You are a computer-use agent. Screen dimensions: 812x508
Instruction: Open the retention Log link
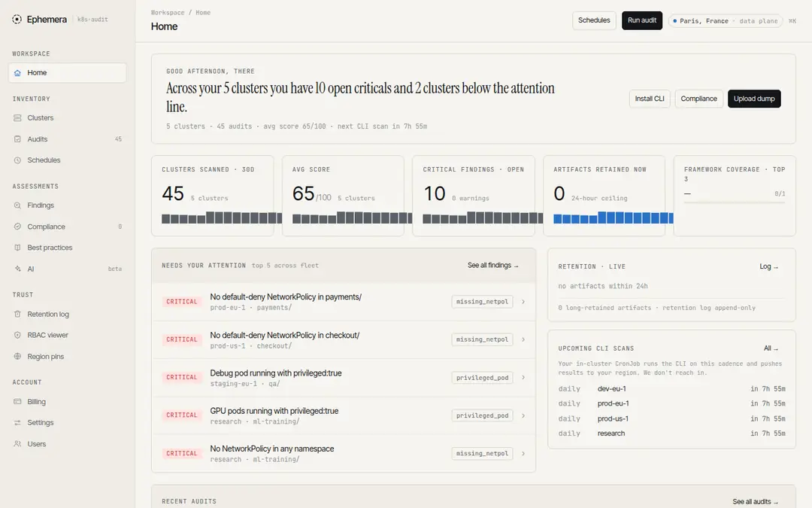tap(769, 266)
